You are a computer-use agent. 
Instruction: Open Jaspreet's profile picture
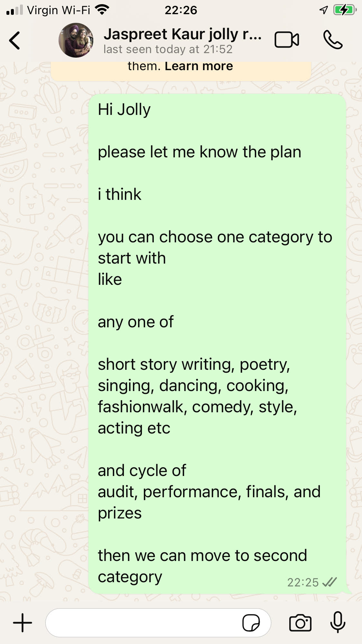(76, 40)
